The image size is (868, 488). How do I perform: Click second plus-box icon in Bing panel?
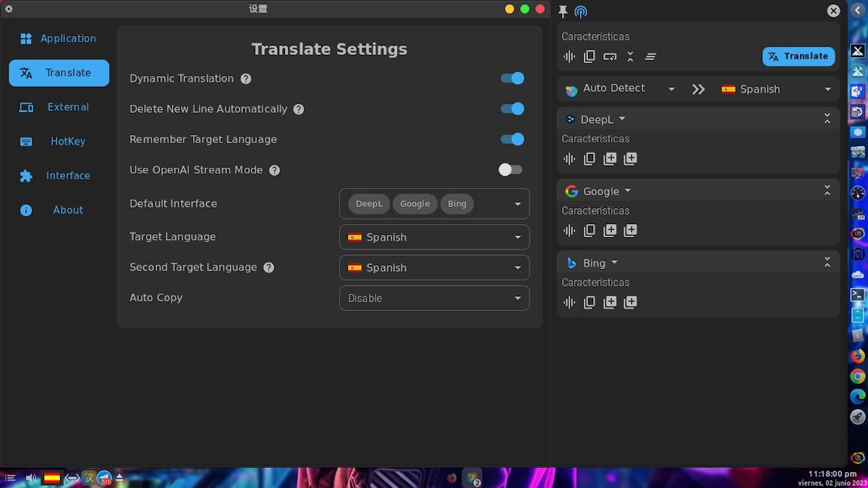pyautogui.click(x=630, y=302)
